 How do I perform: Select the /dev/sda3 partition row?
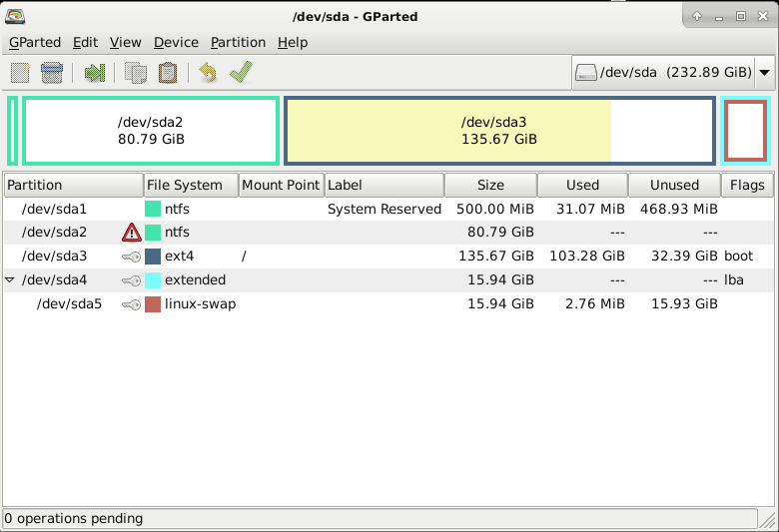pyautogui.click(x=389, y=257)
